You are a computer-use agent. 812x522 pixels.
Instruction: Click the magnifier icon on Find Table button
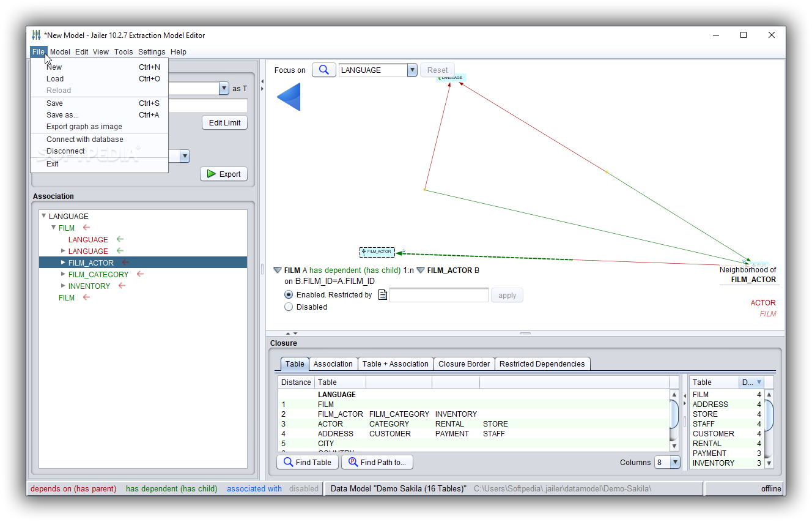pos(288,462)
